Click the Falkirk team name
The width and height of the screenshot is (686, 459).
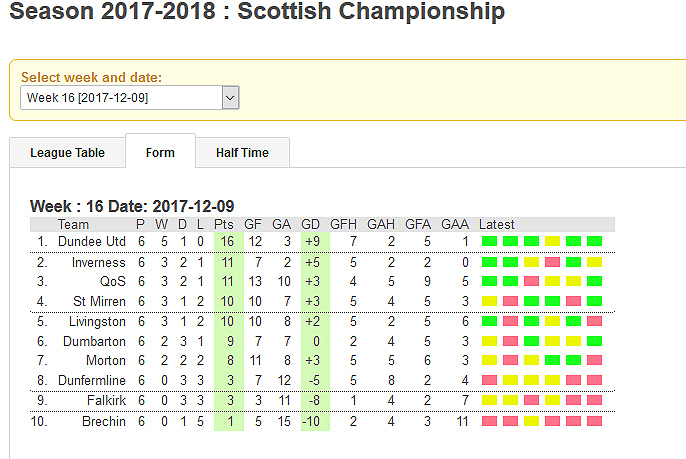pyautogui.click(x=106, y=400)
